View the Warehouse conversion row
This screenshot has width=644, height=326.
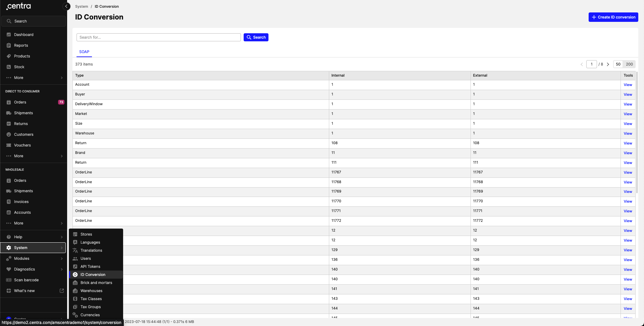(x=628, y=133)
